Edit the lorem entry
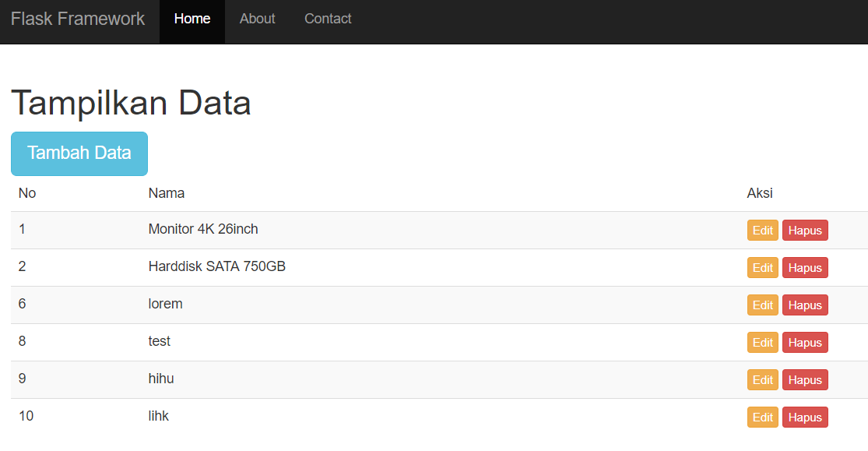Image resolution: width=868 pixels, height=451 pixels. pyautogui.click(x=762, y=305)
